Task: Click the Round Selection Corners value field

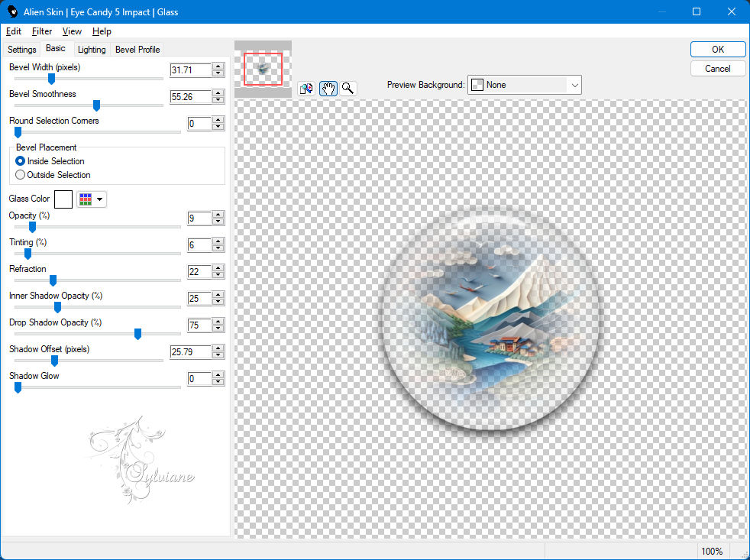Action: [x=199, y=124]
